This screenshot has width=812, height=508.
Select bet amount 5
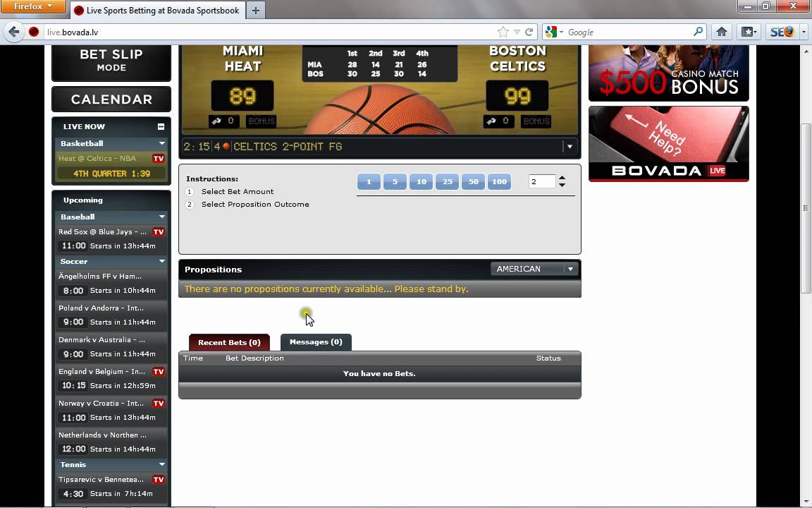(x=395, y=182)
